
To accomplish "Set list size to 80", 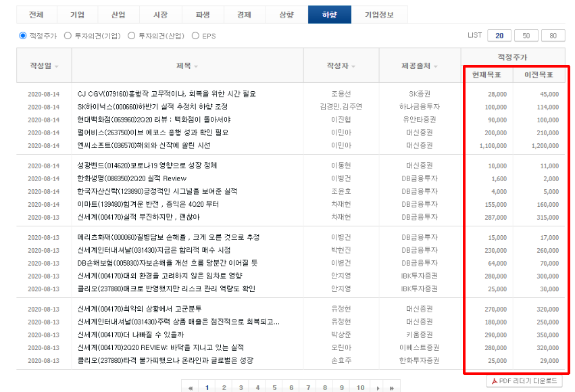I will tap(553, 36).
